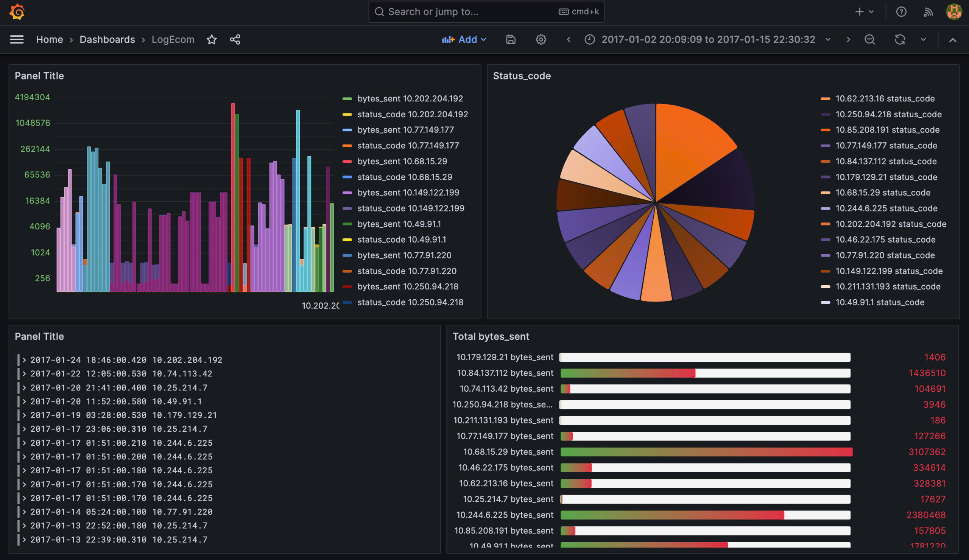Toggle bytes_sent 10.68.15.29 legend series
The width and height of the screenshot is (969, 560).
[x=402, y=161]
